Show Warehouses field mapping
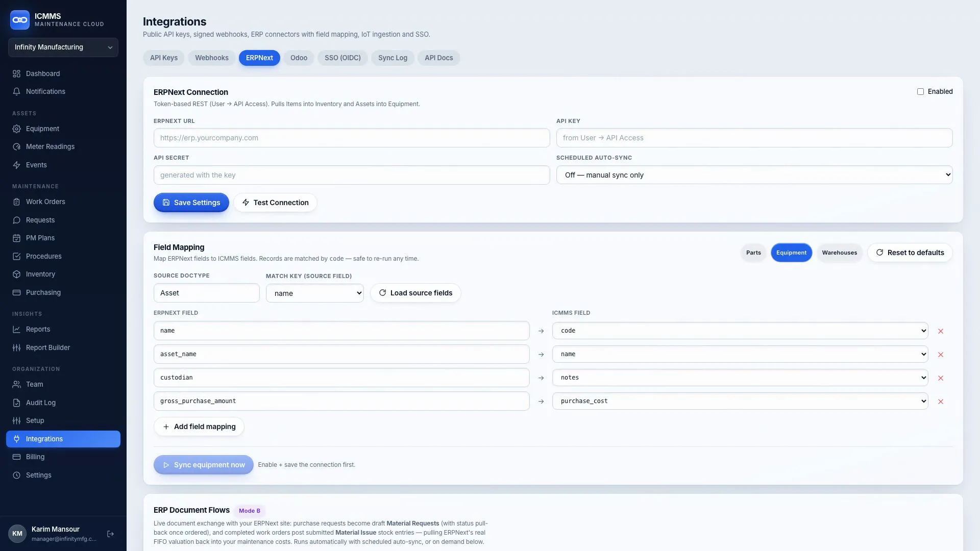This screenshot has width=980, height=551. (840, 253)
